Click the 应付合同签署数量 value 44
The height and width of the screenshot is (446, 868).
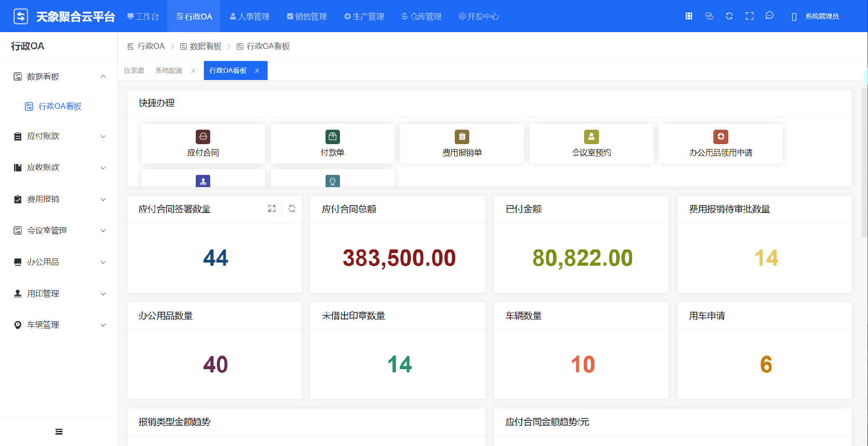[216, 258]
